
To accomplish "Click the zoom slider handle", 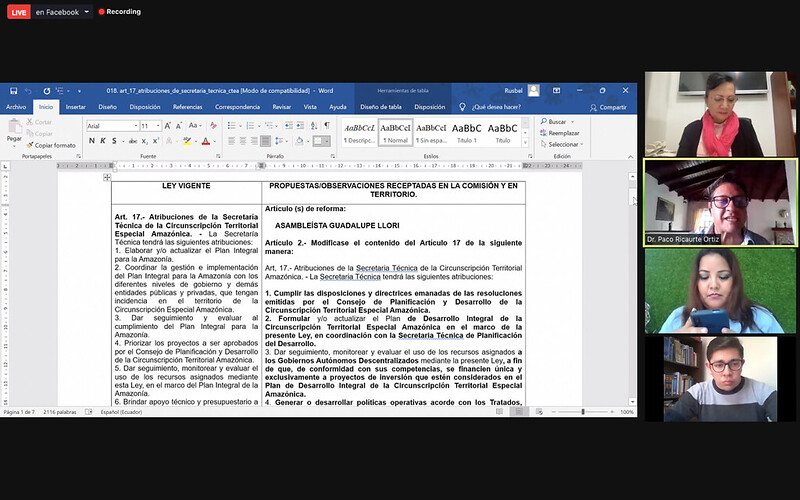I will pyautogui.click(x=583, y=412).
